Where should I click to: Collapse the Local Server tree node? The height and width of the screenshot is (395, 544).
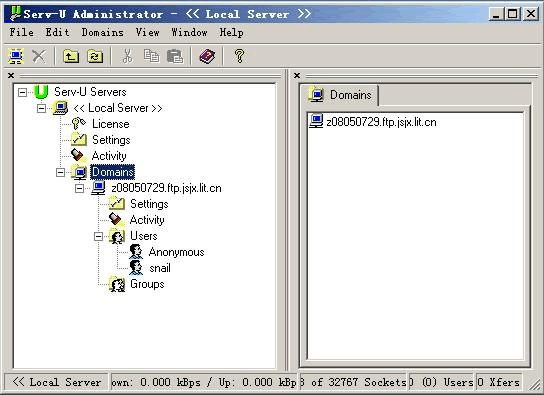point(41,108)
